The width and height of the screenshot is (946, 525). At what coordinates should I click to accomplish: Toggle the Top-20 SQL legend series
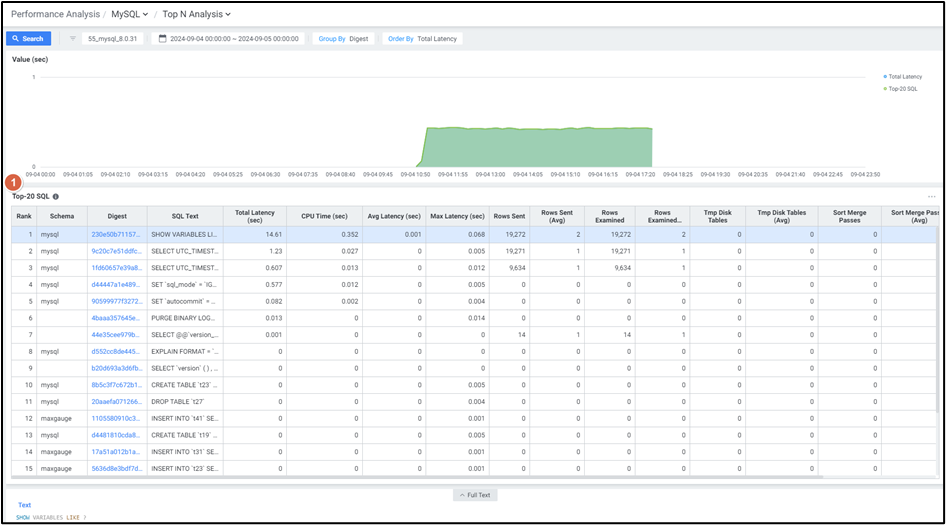(902, 88)
